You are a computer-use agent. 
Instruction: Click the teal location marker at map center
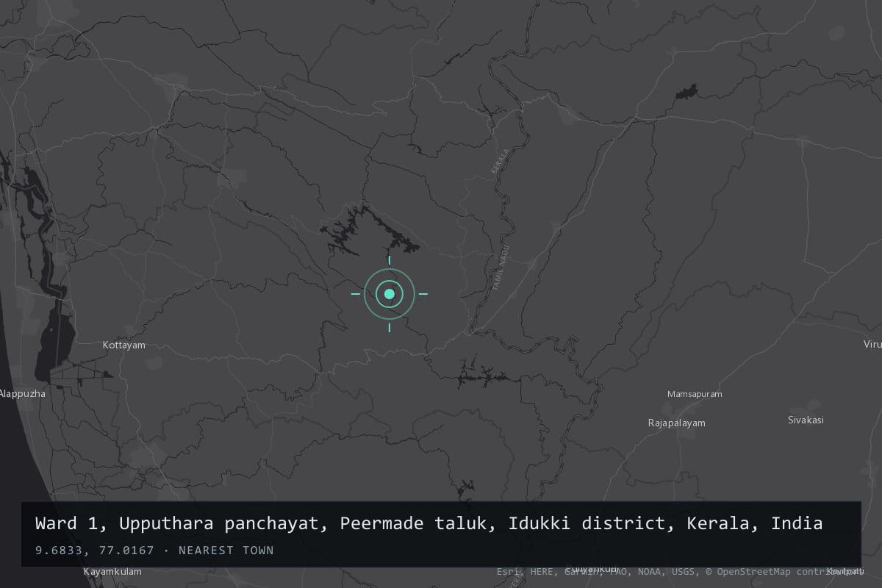tap(390, 294)
